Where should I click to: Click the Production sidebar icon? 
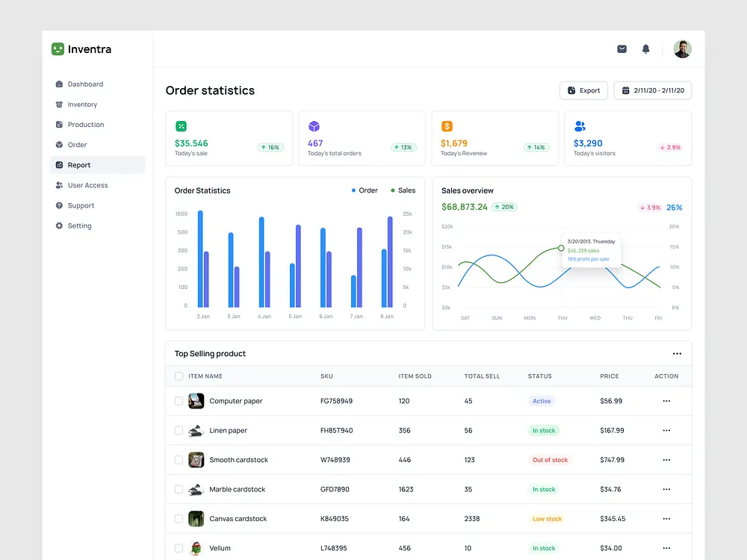pos(60,124)
